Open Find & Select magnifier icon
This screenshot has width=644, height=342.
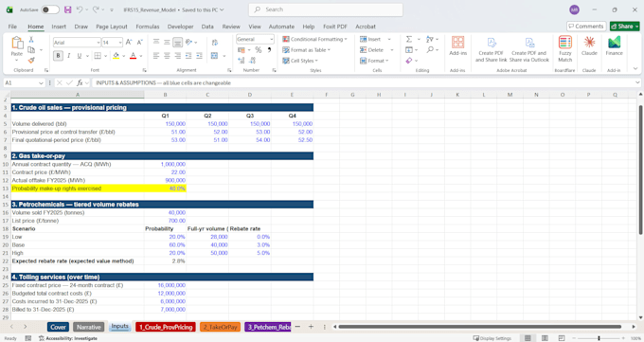click(x=430, y=50)
